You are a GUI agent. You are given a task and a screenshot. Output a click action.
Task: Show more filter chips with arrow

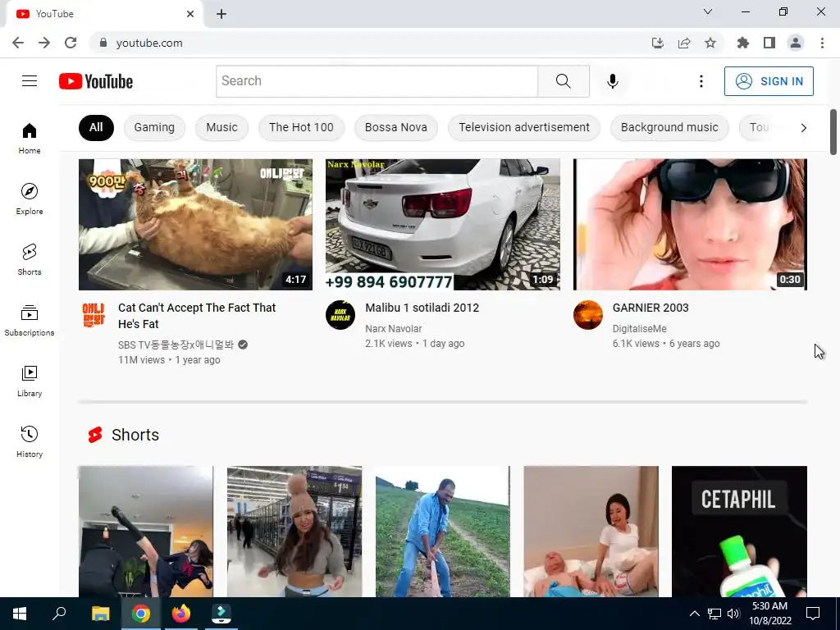pos(803,127)
